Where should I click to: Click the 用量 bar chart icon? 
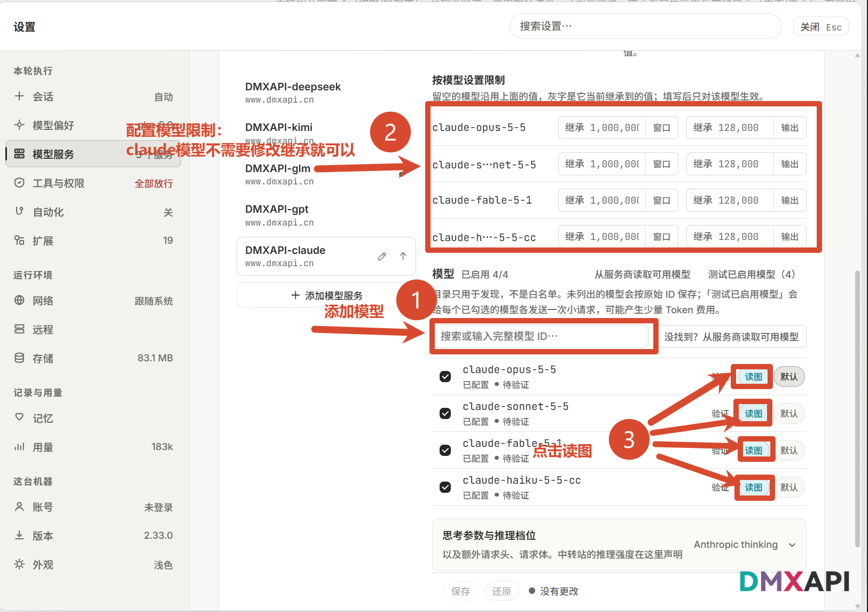[x=19, y=447]
